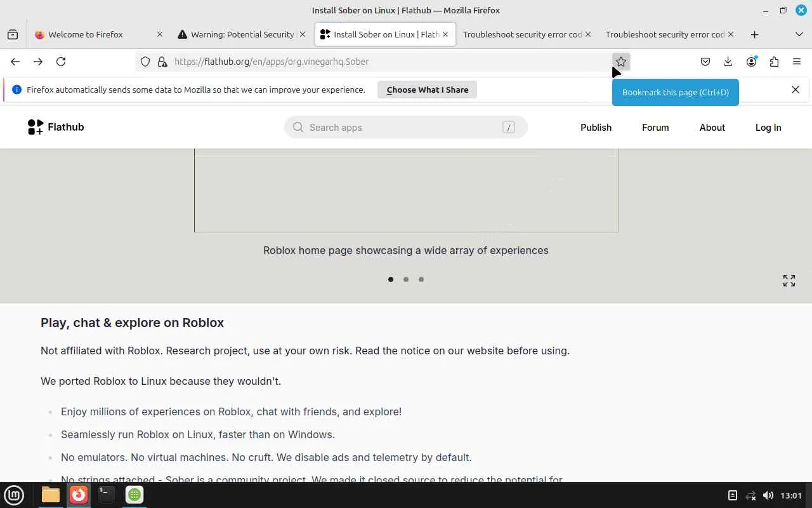The image size is (812, 508).
Task: View site security info via lock icon
Action: 162,62
